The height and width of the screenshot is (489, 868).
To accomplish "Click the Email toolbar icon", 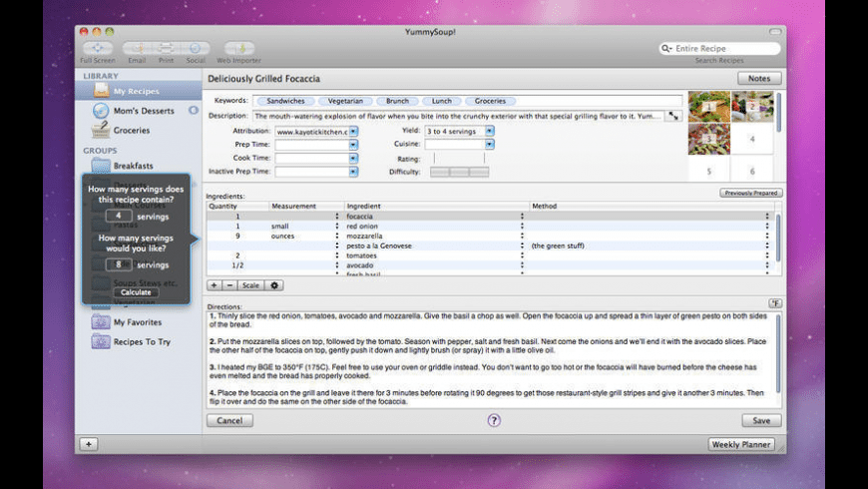I will tap(138, 48).
